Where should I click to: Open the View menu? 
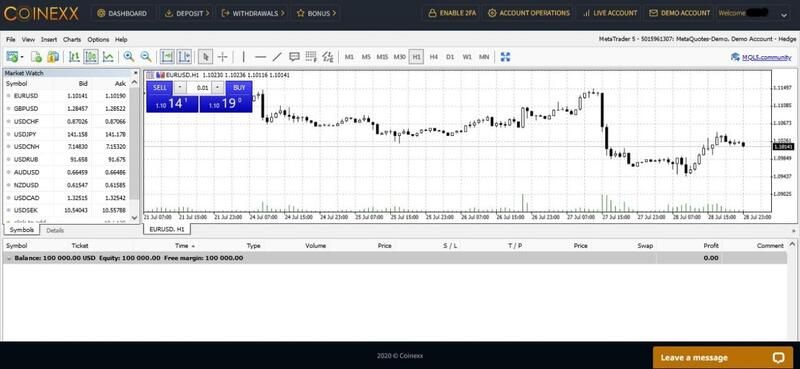pyautogui.click(x=28, y=39)
